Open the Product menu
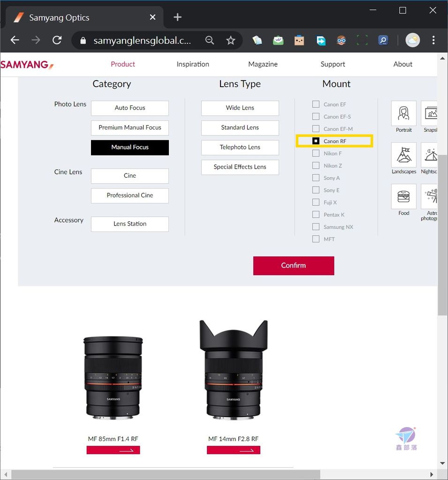448x480 pixels. click(123, 64)
